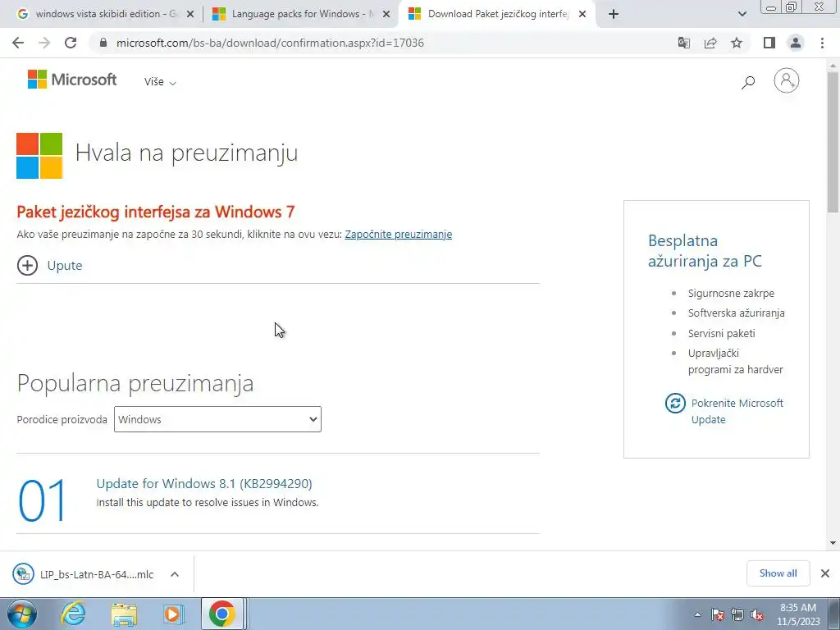Click the browser forward arrow
840x630 pixels.
[x=44, y=43]
